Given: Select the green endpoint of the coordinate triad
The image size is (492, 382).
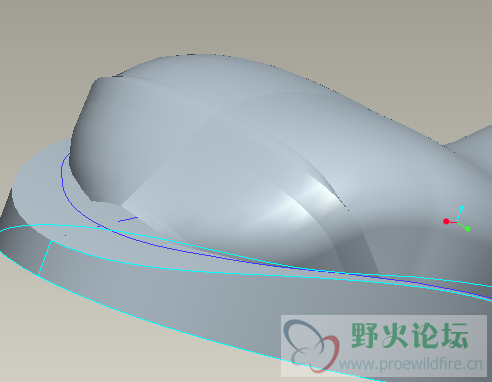Looking at the screenshot, I should [x=468, y=229].
